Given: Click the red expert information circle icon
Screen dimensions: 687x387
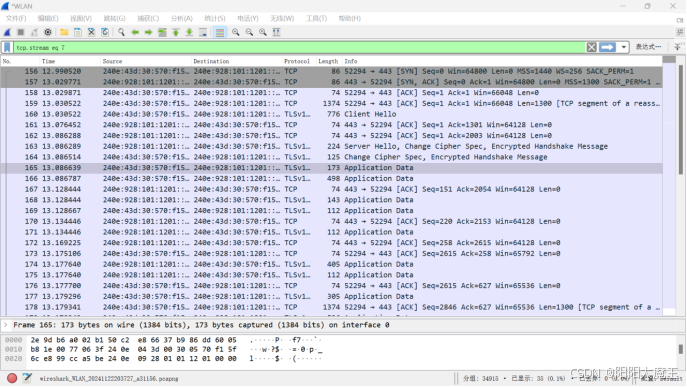Looking at the screenshot, I should (x=12, y=378).
